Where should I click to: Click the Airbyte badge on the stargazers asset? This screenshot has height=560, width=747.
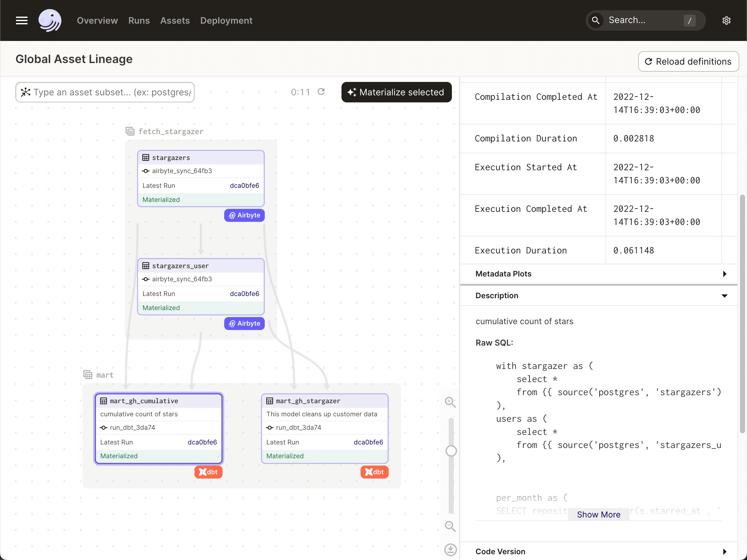click(x=244, y=215)
